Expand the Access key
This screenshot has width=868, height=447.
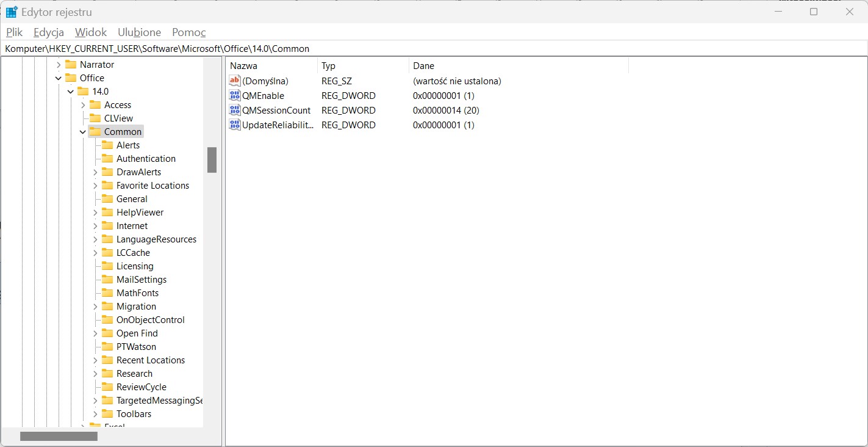coord(83,105)
